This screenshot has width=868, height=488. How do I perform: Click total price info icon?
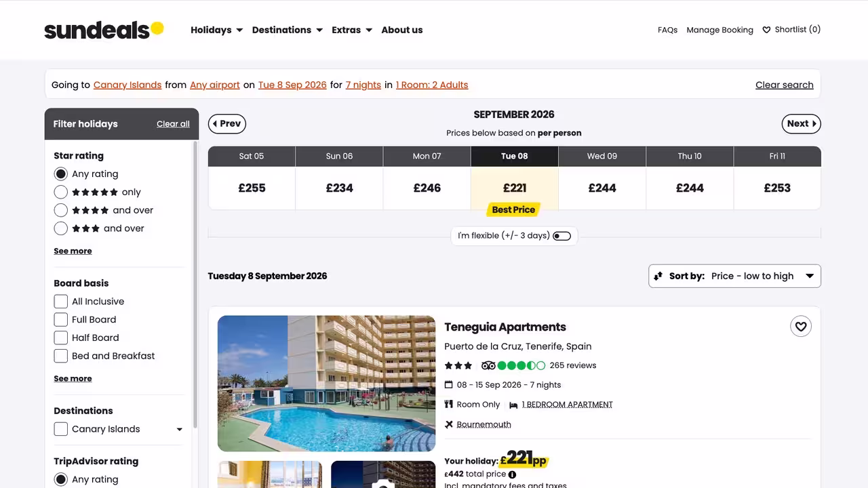[x=512, y=474]
